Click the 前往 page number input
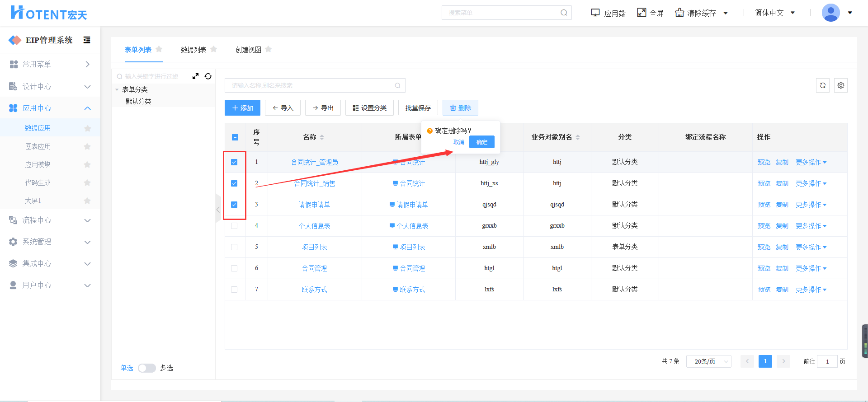The width and height of the screenshot is (868, 402). point(827,361)
